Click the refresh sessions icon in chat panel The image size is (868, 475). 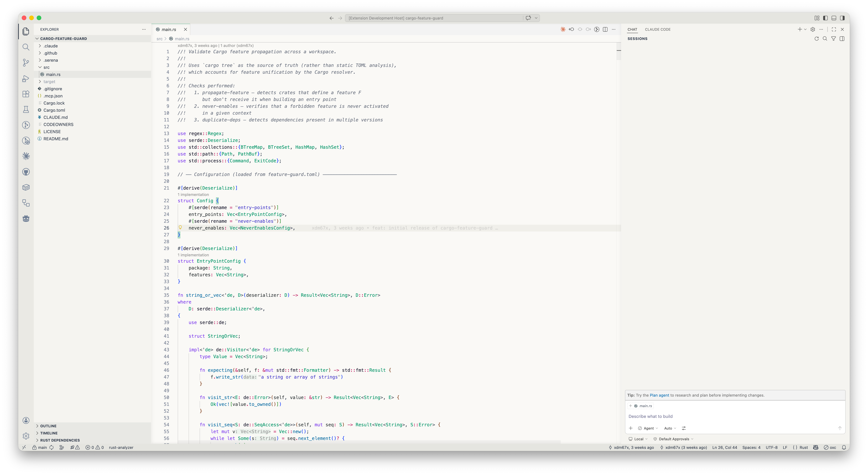click(x=817, y=39)
